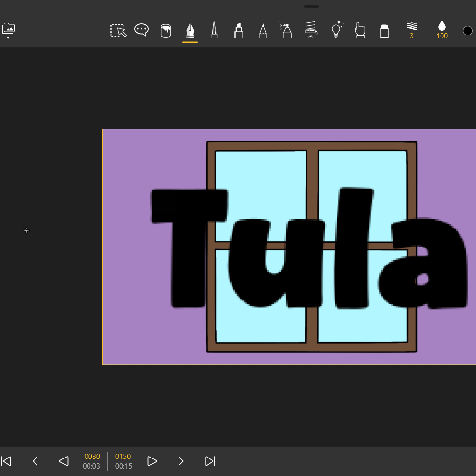Image resolution: width=476 pixels, height=476 pixels.
Task: Open the brush size setting showing 3
Action: point(412,31)
